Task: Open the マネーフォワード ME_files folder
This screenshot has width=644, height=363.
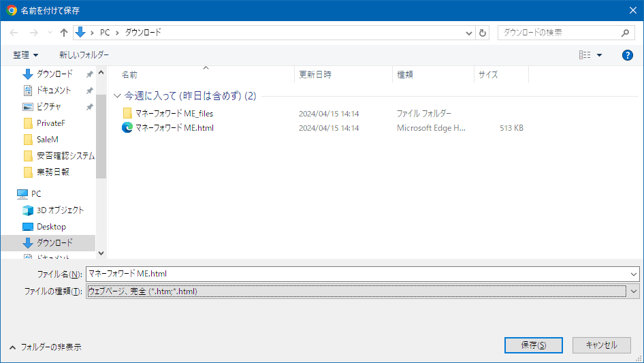Action: [x=174, y=113]
